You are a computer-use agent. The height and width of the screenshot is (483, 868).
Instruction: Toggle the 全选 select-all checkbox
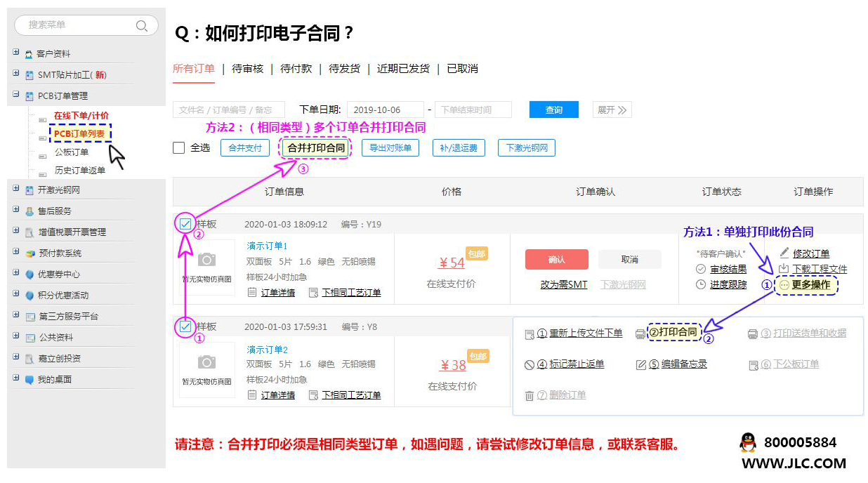179,148
